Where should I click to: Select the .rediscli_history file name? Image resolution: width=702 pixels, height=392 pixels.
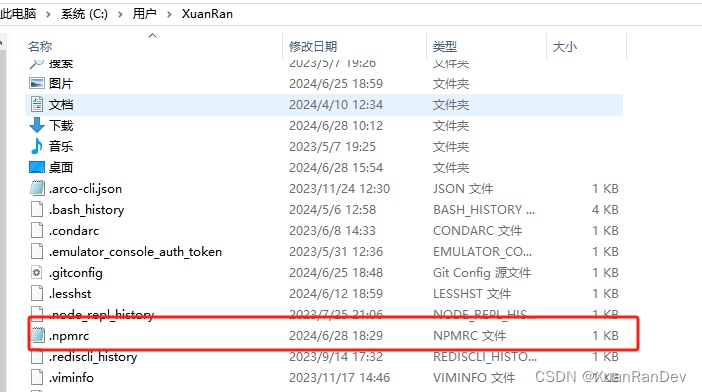[93, 357]
